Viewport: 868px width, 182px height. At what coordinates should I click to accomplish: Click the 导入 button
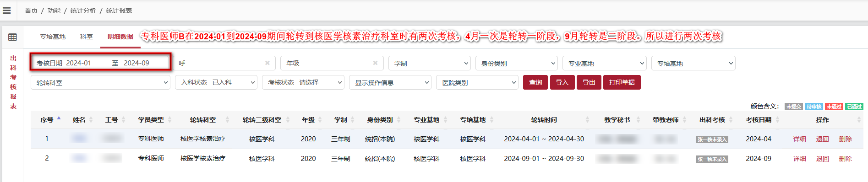click(562, 82)
